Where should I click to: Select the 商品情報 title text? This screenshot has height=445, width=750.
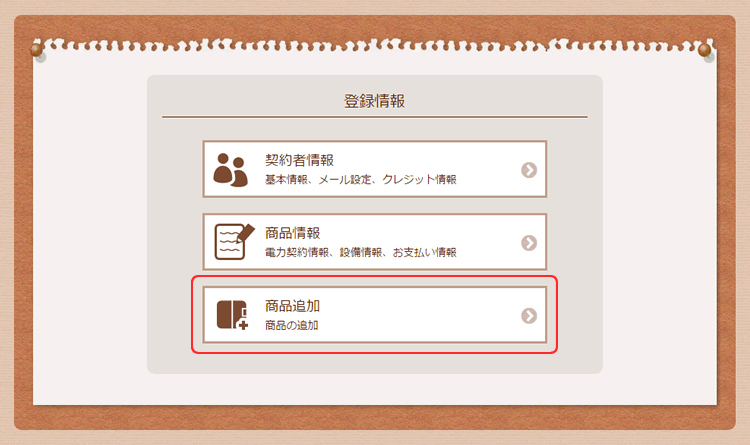click(293, 233)
